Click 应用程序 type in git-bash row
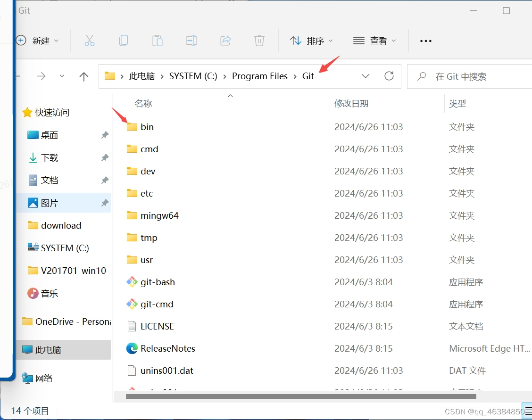 [x=465, y=282]
